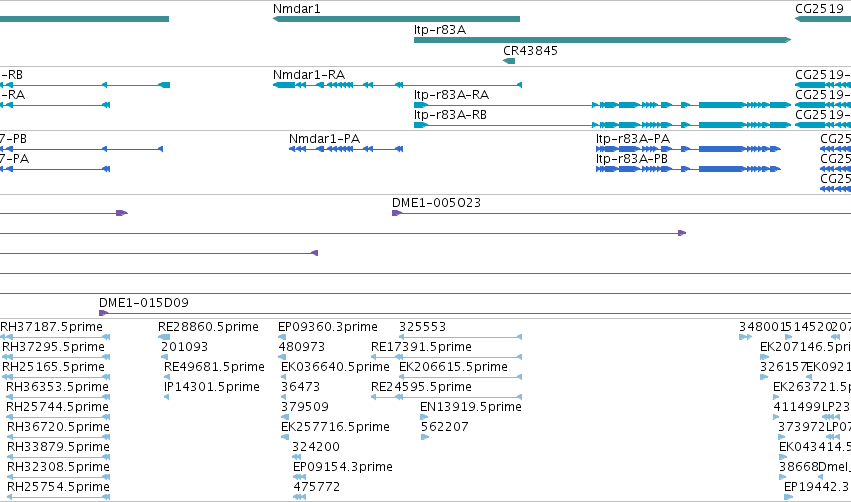
Task: Select the Nmdar1-PA protein feature
Action: 346,149
